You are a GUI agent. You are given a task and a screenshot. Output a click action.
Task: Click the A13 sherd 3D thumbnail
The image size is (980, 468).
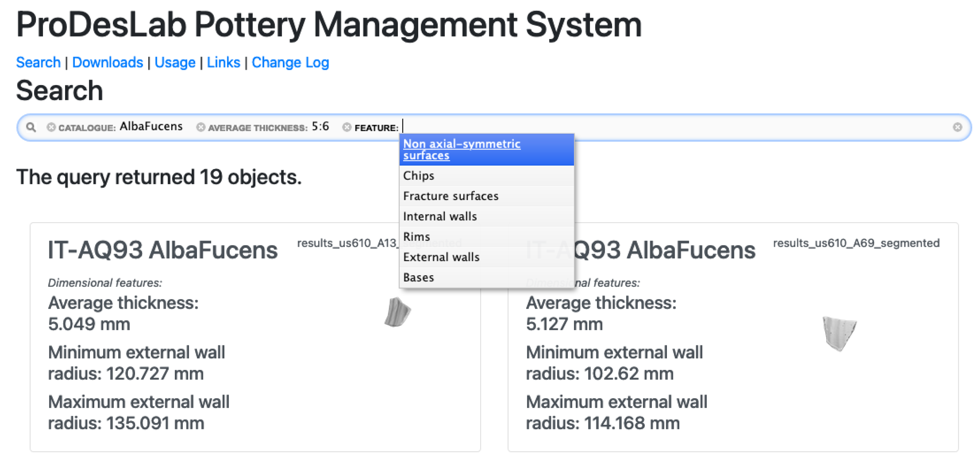click(x=397, y=313)
